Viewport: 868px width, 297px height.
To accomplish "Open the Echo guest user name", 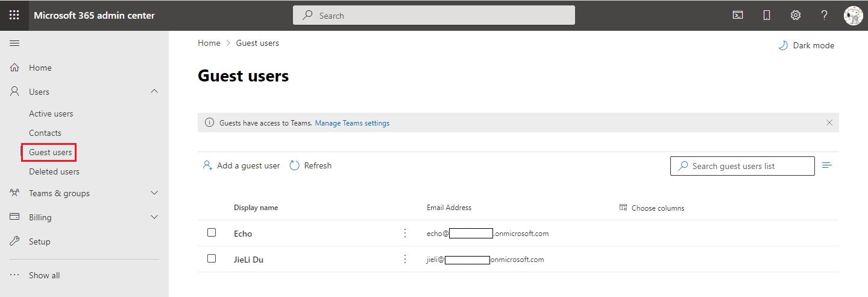I will pos(243,234).
